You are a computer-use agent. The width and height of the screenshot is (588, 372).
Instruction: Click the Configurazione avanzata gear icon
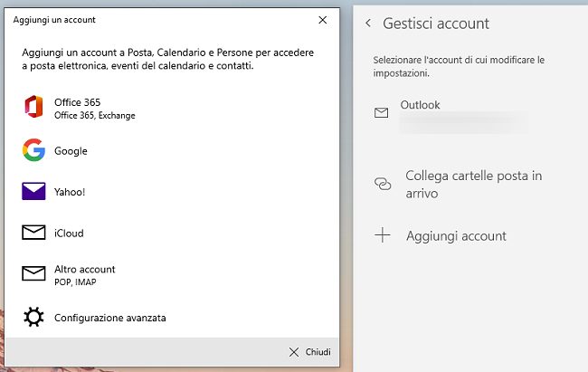(x=33, y=317)
